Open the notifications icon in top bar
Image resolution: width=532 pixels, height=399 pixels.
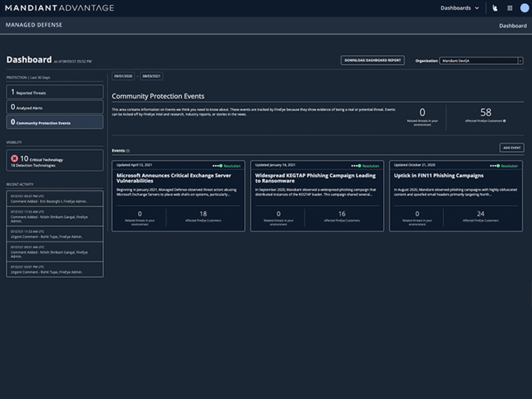click(x=495, y=8)
